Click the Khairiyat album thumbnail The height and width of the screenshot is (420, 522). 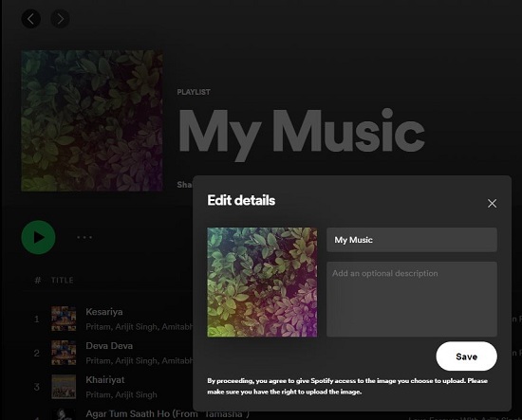pos(64,387)
